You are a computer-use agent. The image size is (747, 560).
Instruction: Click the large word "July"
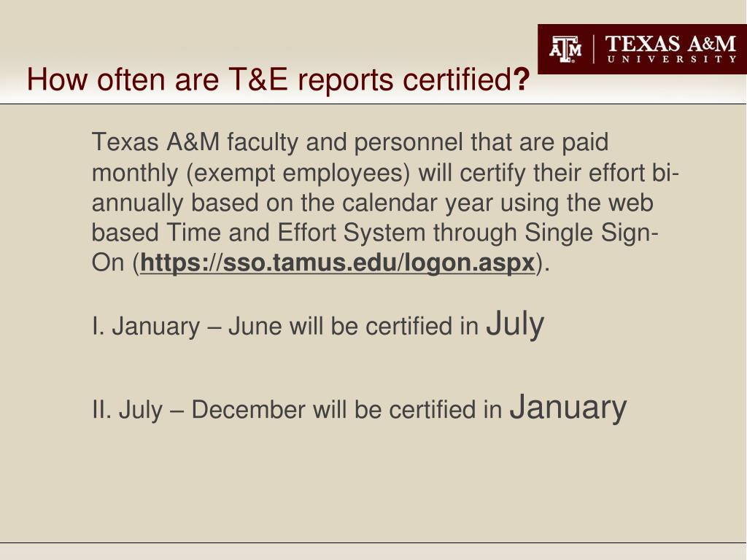pos(515,324)
